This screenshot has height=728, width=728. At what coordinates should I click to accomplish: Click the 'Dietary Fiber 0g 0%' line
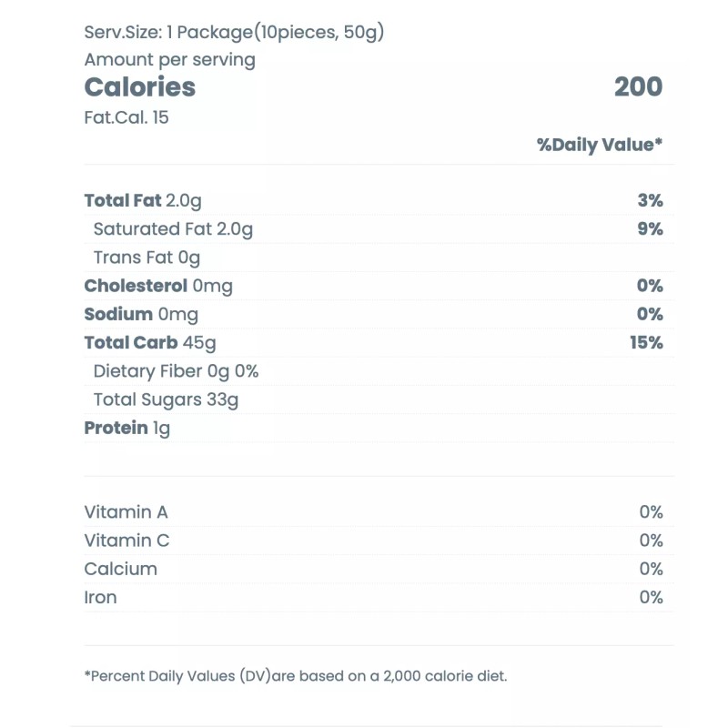tap(176, 371)
